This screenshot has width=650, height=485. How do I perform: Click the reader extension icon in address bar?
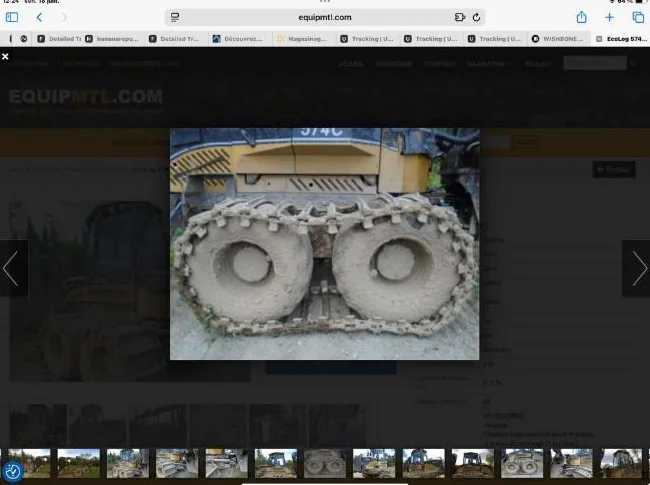click(x=460, y=17)
